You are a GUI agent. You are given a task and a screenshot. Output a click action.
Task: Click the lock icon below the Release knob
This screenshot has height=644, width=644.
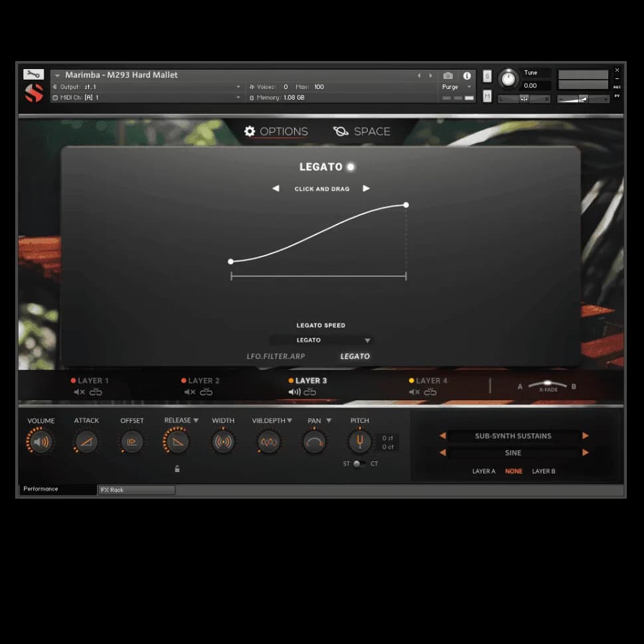tap(177, 468)
